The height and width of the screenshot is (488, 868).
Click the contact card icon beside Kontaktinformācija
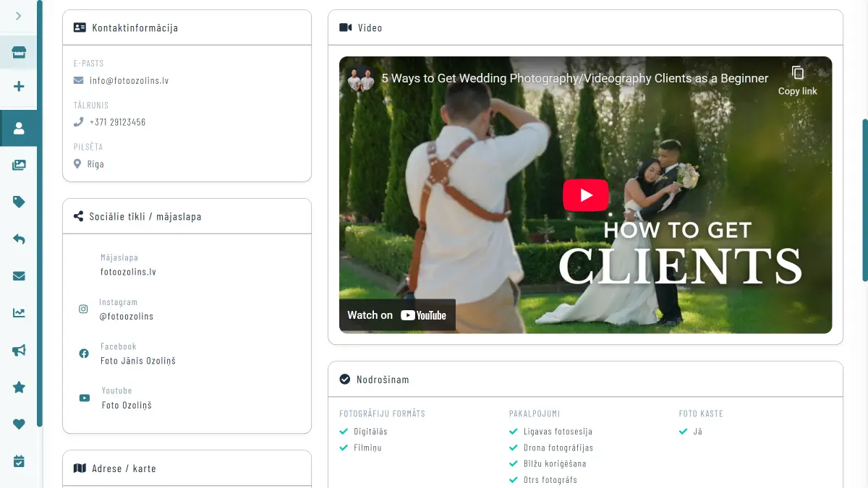[80, 27]
